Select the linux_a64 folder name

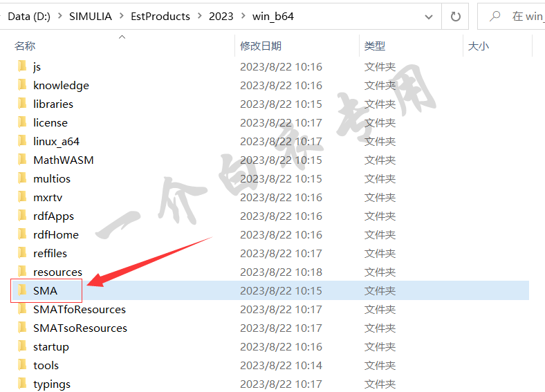coord(56,142)
